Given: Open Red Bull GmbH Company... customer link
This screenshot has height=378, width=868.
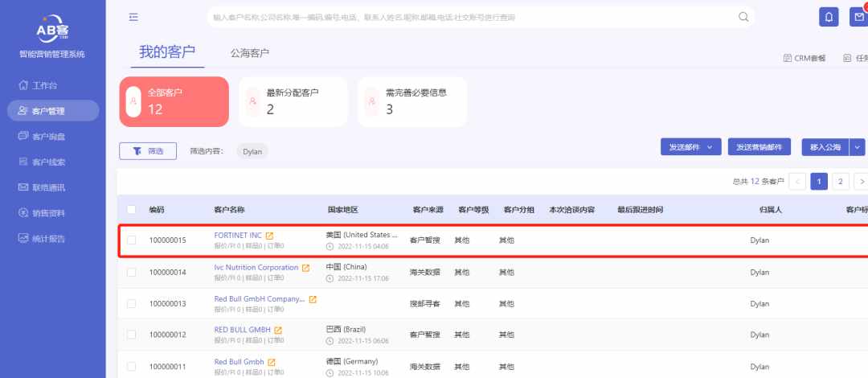Looking at the screenshot, I should coord(260,298).
